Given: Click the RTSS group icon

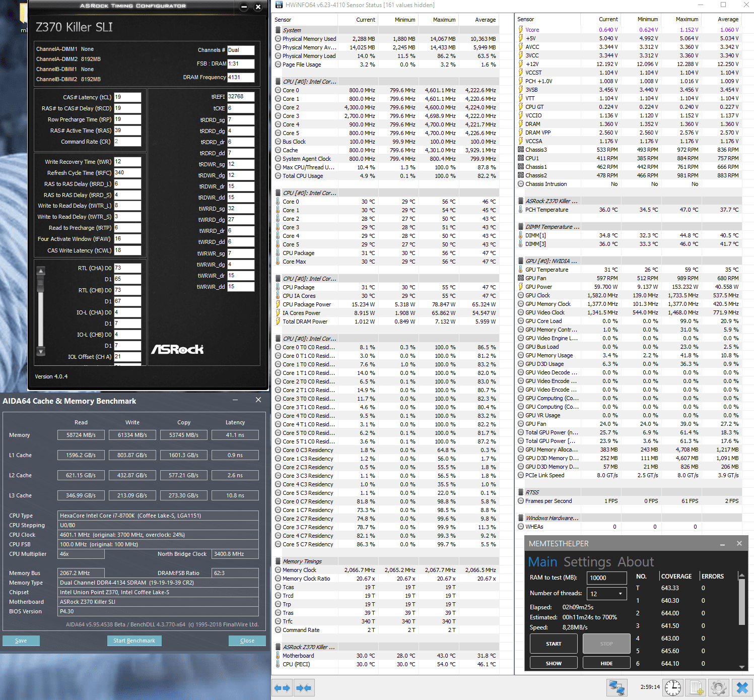Looking at the screenshot, I should [521, 492].
